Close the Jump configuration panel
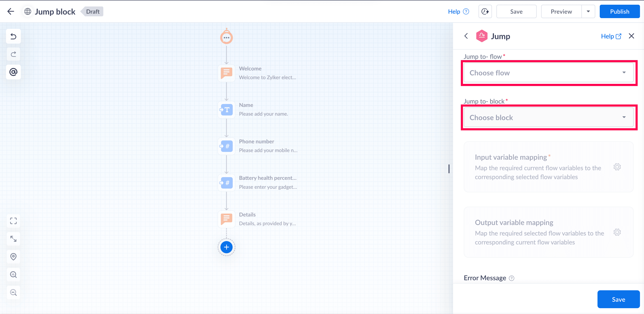Viewport: 644px width, 314px height. 631,36
